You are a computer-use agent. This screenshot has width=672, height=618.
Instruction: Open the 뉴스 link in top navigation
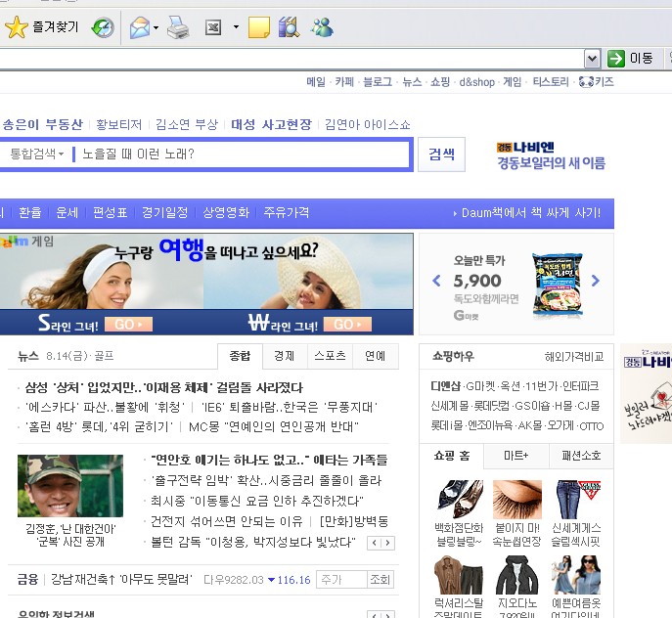pyautogui.click(x=412, y=82)
